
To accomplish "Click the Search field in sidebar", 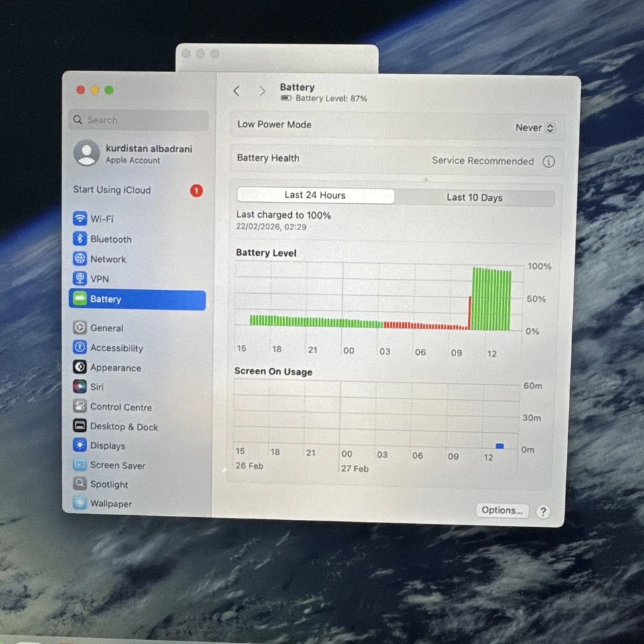I will coord(138,120).
